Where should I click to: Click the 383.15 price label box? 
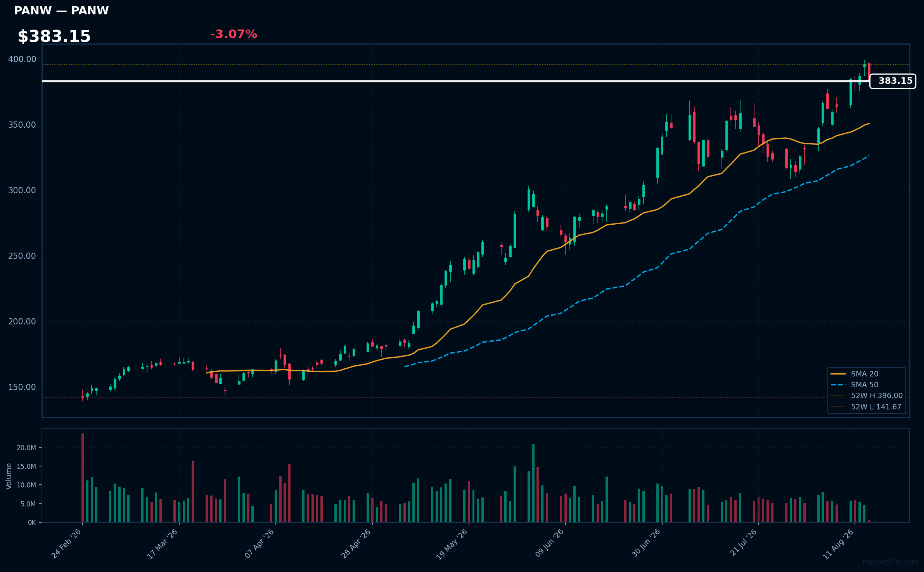(893, 81)
